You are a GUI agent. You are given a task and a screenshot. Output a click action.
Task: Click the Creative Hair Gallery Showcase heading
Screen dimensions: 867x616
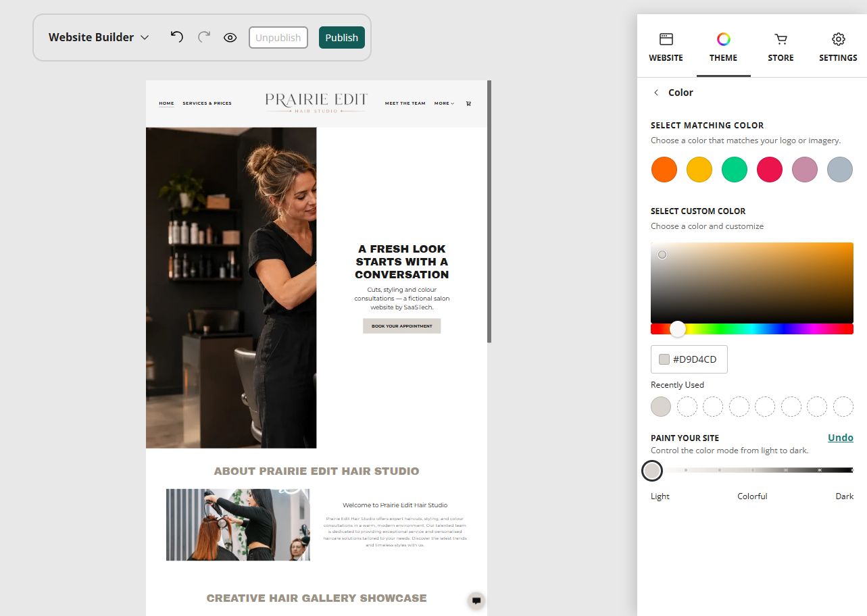click(316, 598)
